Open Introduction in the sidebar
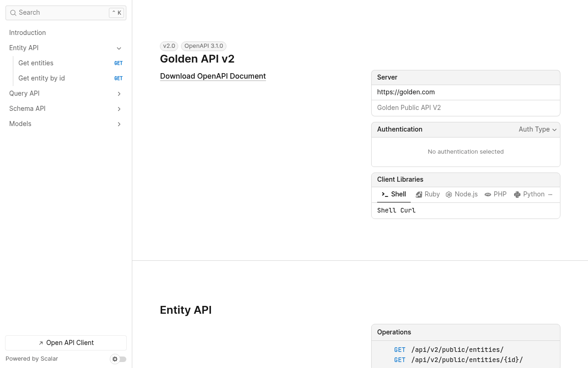The width and height of the screenshot is (588, 368). coord(66,33)
